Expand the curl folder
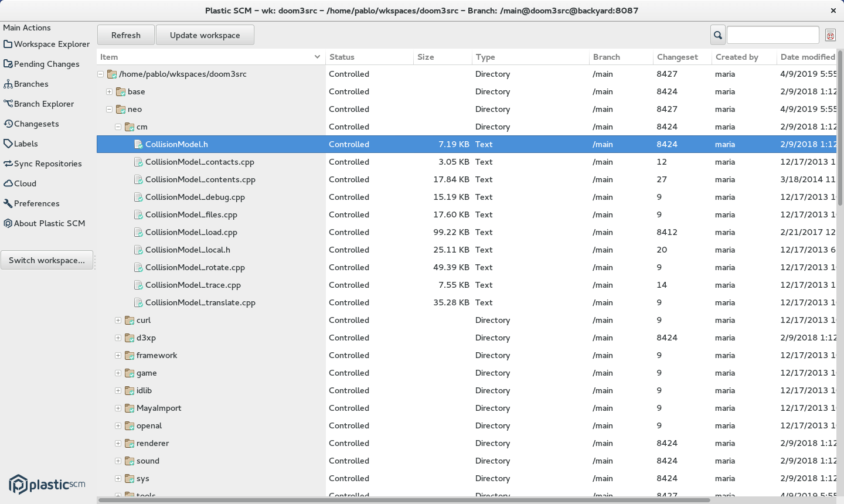 coord(118,321)
